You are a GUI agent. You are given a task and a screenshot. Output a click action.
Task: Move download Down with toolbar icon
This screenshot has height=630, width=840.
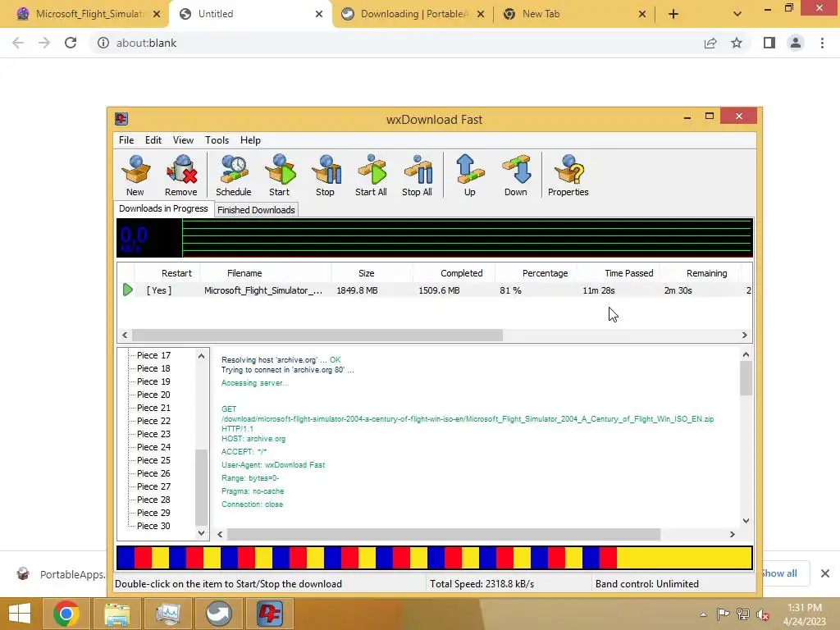tap(515, 176)
